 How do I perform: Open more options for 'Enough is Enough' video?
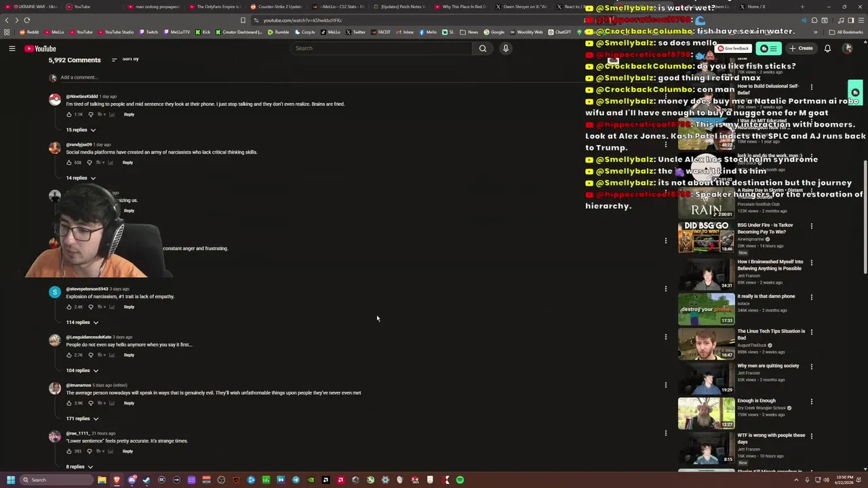(811, 401)
